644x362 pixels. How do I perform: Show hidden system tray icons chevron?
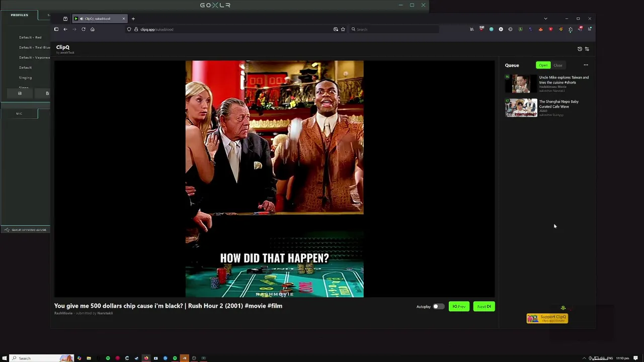tap(584, 358)
